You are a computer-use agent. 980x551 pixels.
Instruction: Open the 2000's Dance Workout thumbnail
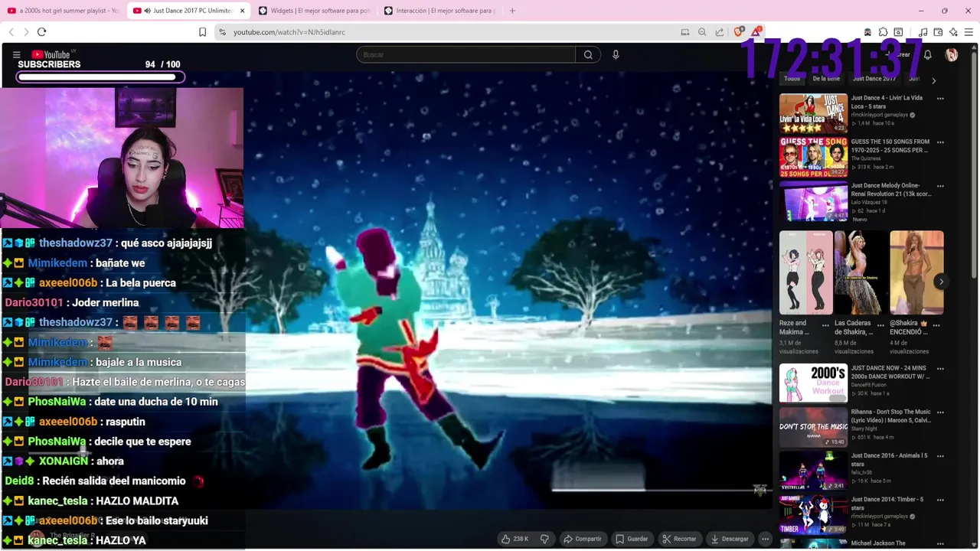813,383
